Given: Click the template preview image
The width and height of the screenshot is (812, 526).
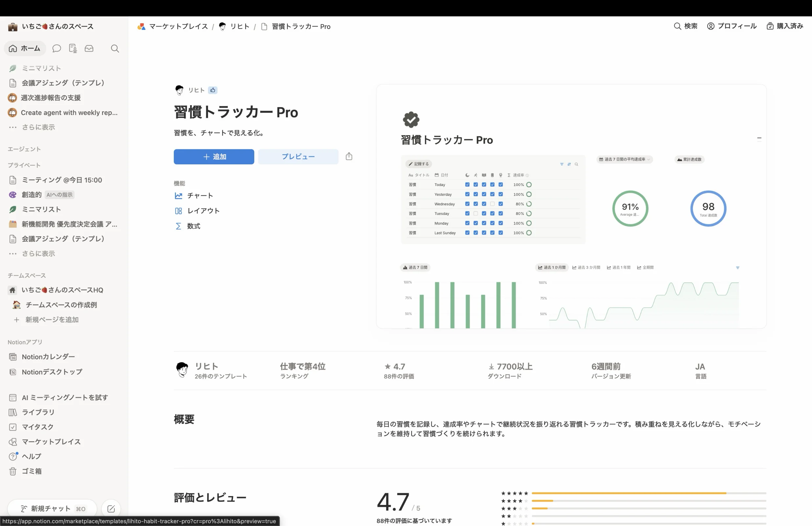Looking at the screenshot, I should pos(571,206).
